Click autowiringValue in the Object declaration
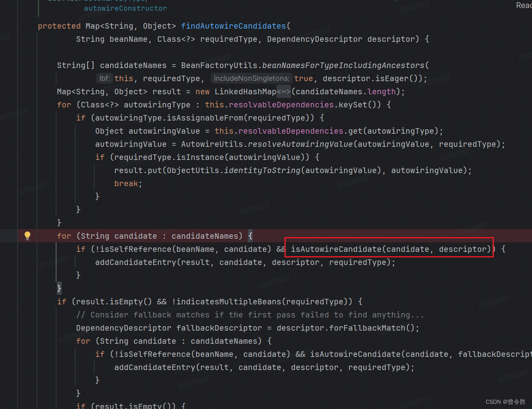 164,131
